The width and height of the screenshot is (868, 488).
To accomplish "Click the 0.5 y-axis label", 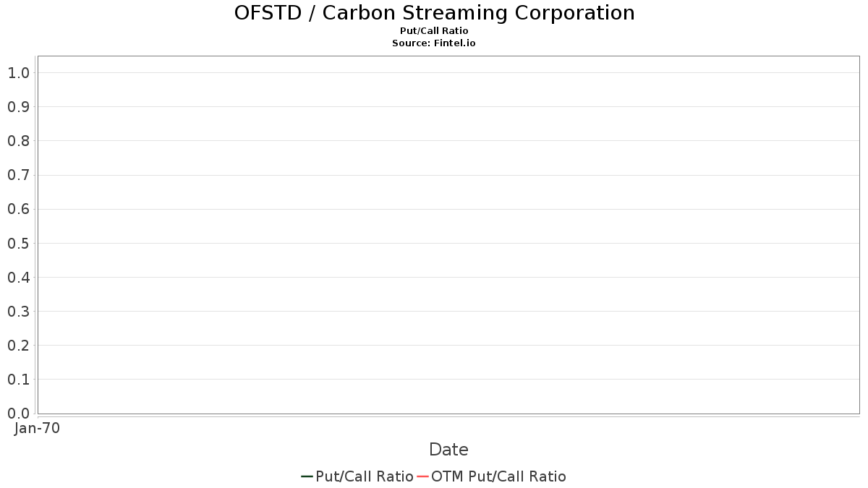I will (18, 243).
